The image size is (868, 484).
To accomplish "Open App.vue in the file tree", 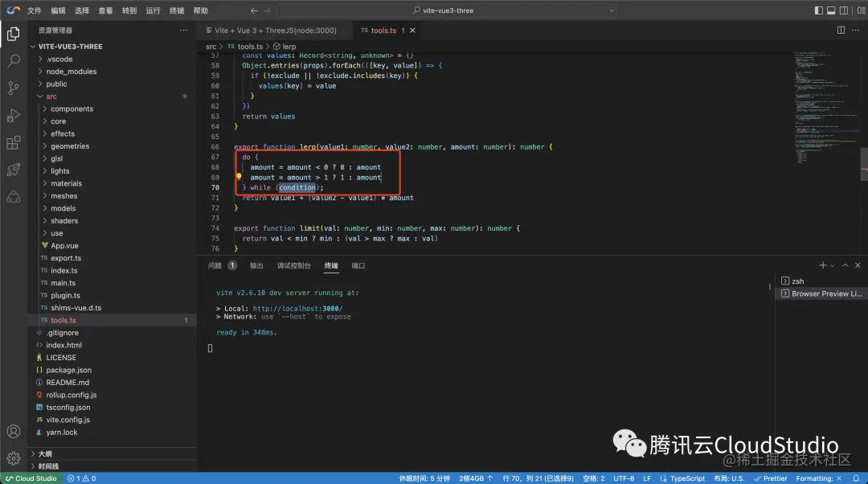I will point(64,245).
